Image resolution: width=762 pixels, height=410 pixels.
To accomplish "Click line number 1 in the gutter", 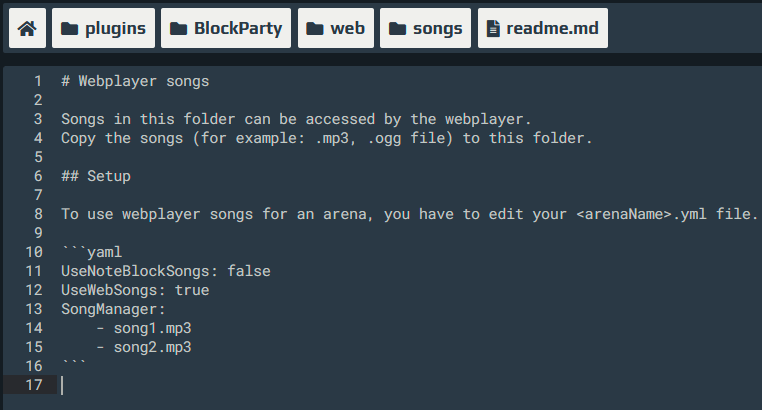I will click(x=38, y=81).
